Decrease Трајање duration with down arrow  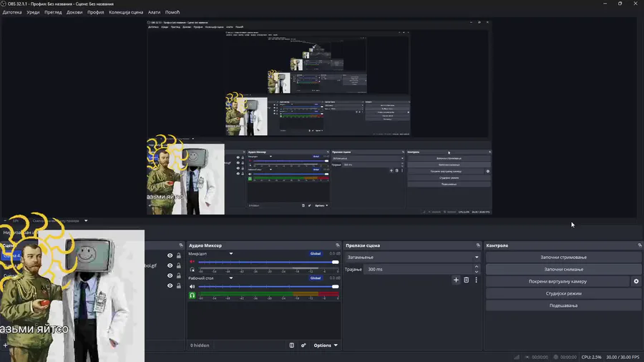pos(477,272)
